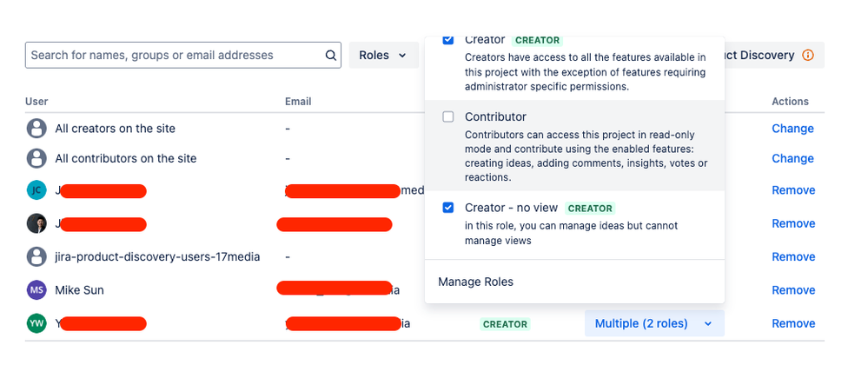Focus the names, groups or email search field
This screenshot has width=868, height=385.
[183, 56]
